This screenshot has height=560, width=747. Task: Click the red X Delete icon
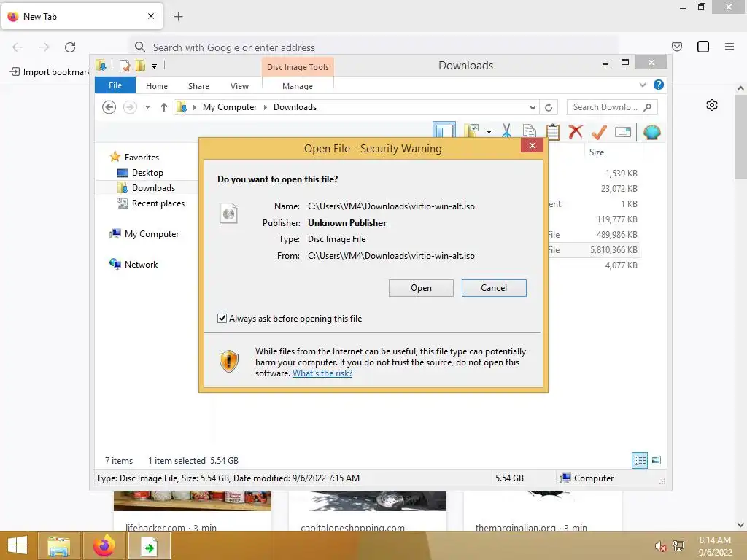[x=576, y=131]
